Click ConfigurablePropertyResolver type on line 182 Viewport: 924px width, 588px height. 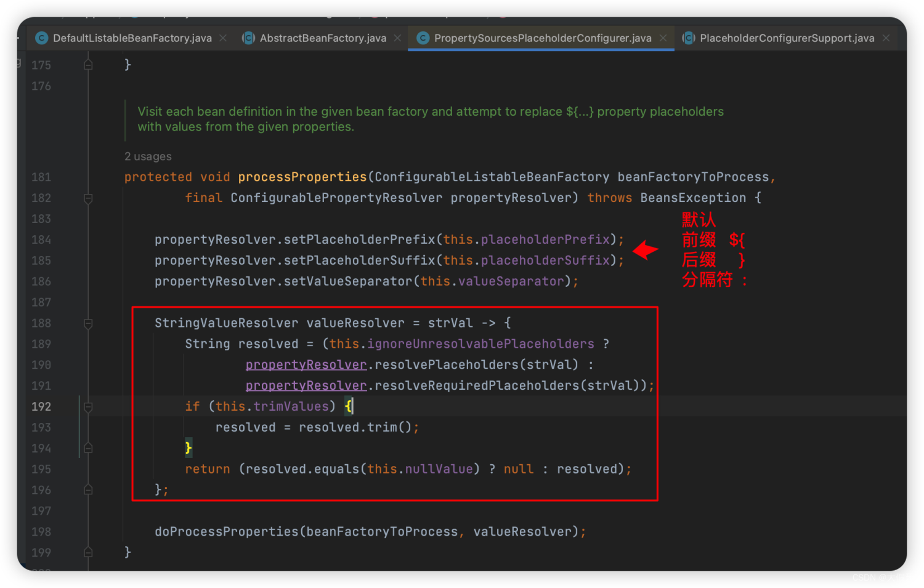(336, 198)
